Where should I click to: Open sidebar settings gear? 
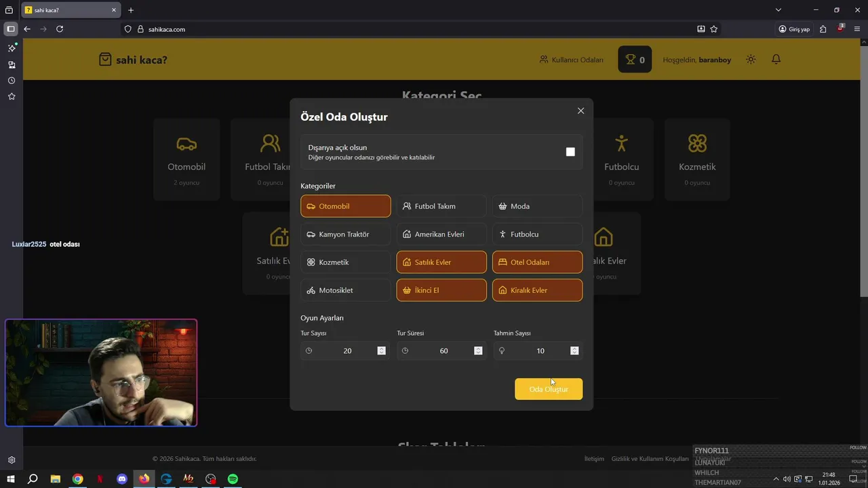12,460
